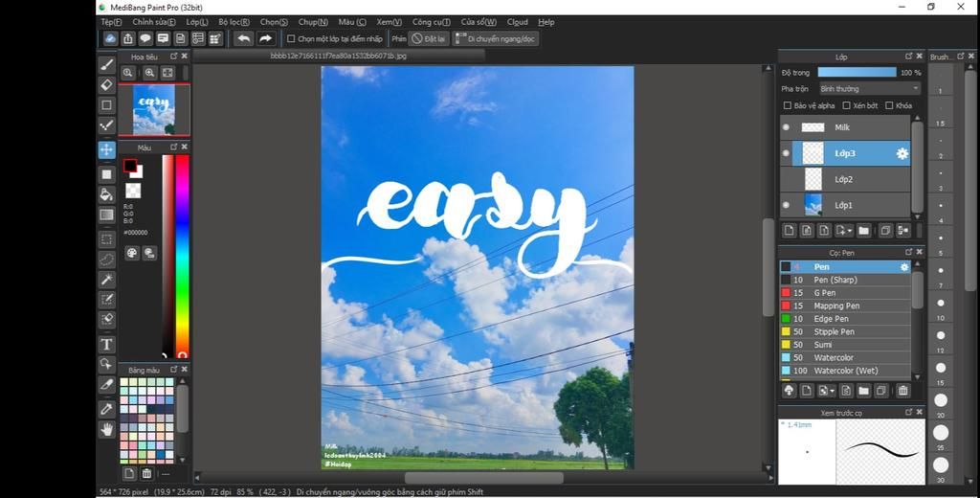Open the Lớp(L) menu
This screenshot has width=980, height=498.
197,22
